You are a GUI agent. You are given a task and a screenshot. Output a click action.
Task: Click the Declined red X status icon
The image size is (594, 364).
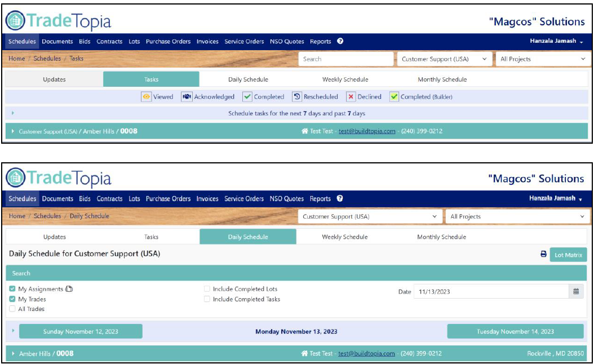tap(351, 96)
